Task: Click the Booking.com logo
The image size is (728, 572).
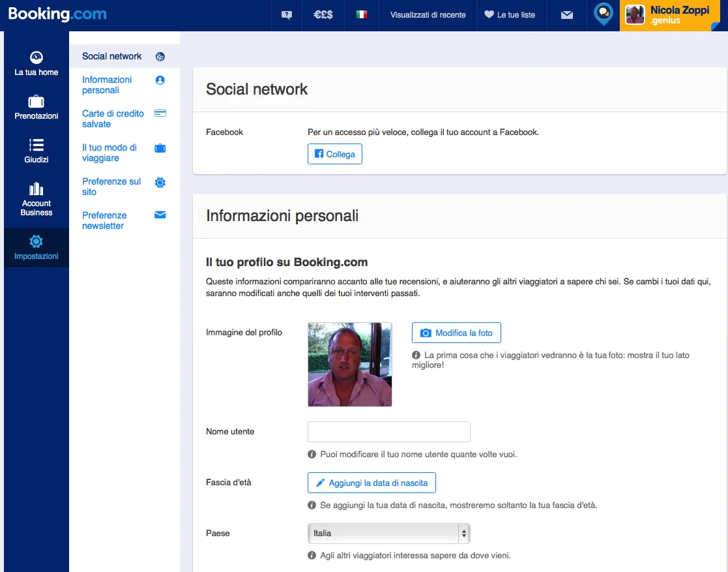Action: [57, 14]
